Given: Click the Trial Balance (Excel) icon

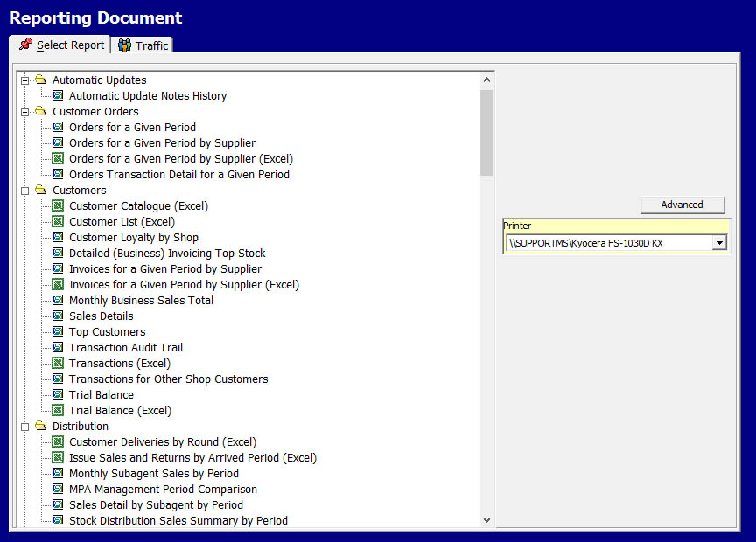Looking at the screenshot, I should pyautogui.click(x=58, y=411).
